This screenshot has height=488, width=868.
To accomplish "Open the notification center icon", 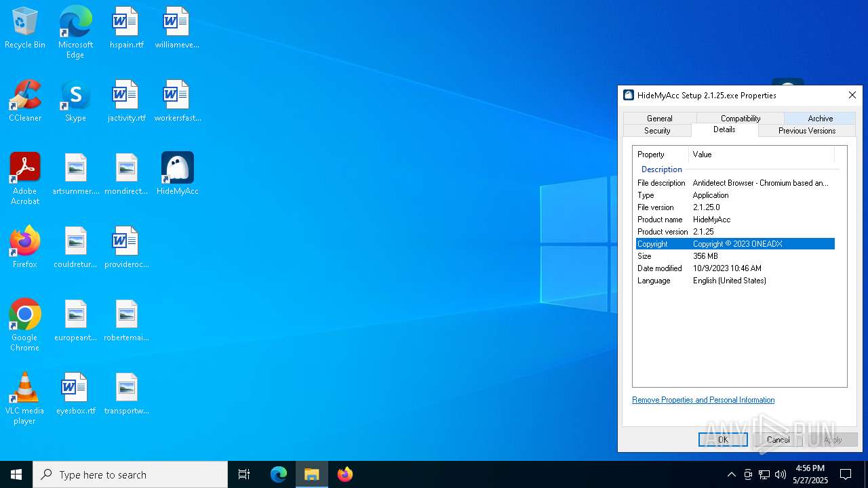I will point(846,474).
